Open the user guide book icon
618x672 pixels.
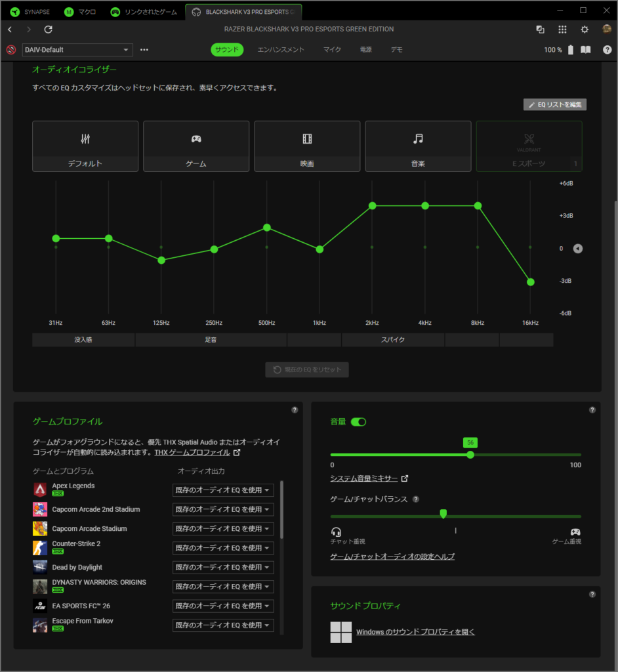tap(586, 50)
